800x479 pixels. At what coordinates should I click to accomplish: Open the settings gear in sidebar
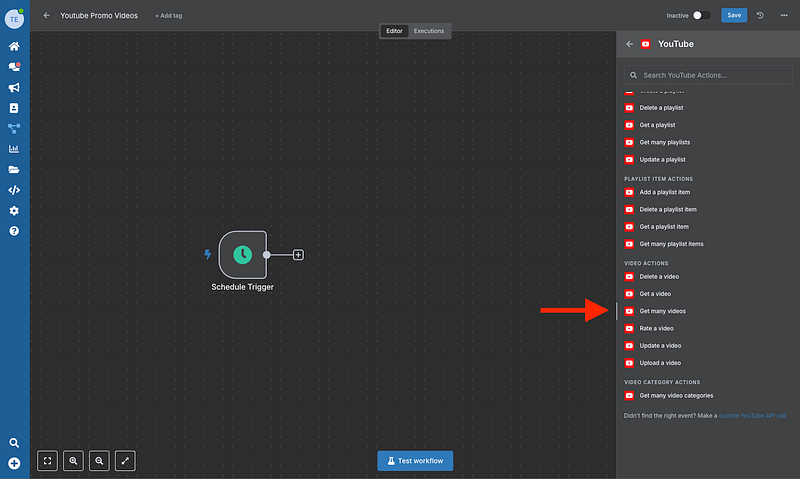pos(14,211)
